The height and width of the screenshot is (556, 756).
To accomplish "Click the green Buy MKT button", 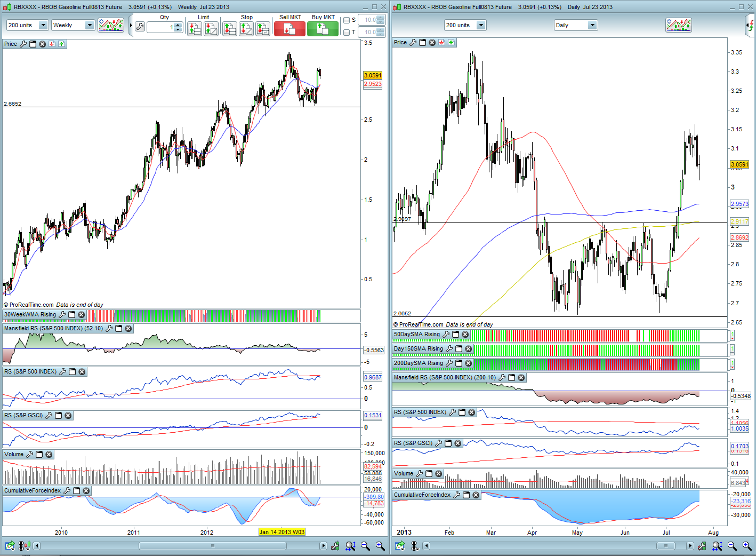I will (x=323, y=29).
